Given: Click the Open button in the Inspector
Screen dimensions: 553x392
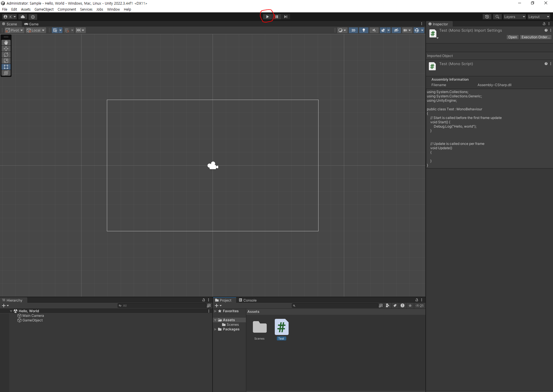Looking at the screenshot, I should (512, 37).
